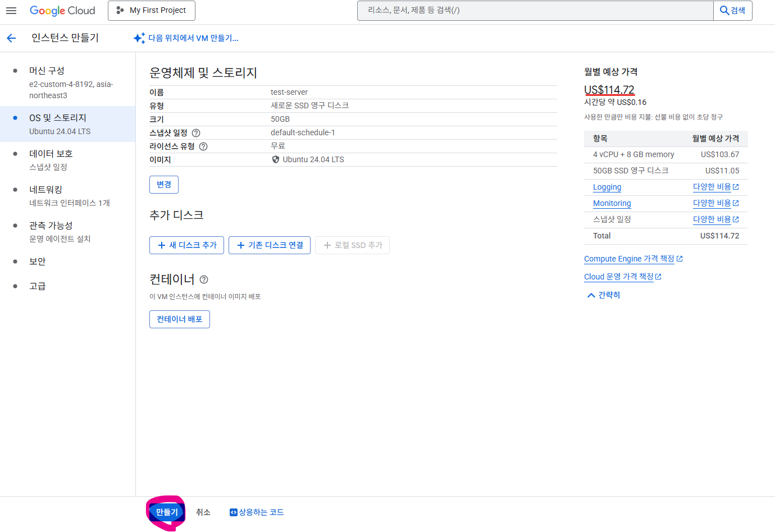Viewport: 775px width, 532px height.
Task: Open the hamburger navigation menu
Action: pyautogui.click(x=11, y=11)
